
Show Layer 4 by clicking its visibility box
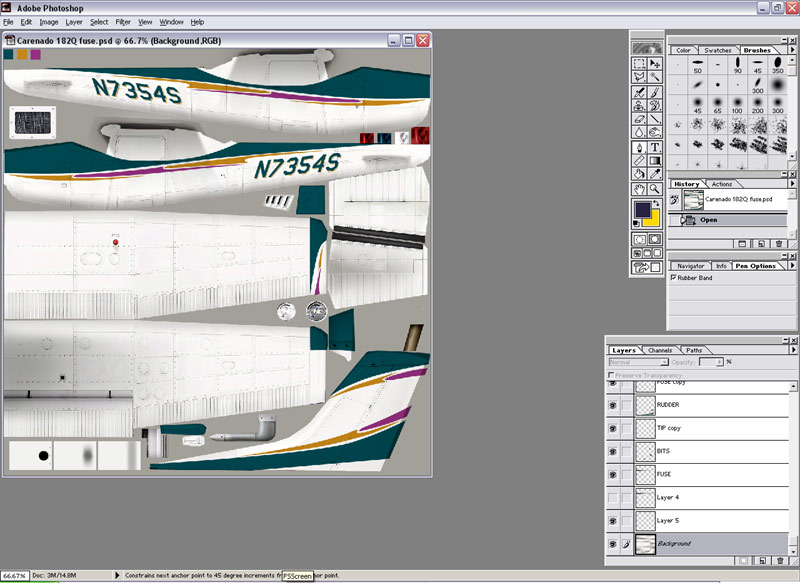point(612,497)
